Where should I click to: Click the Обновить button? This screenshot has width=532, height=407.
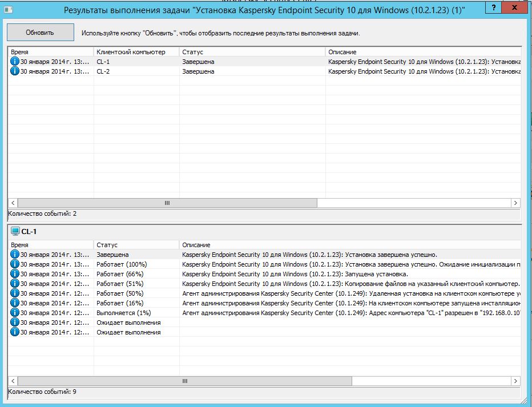[41, 33]
